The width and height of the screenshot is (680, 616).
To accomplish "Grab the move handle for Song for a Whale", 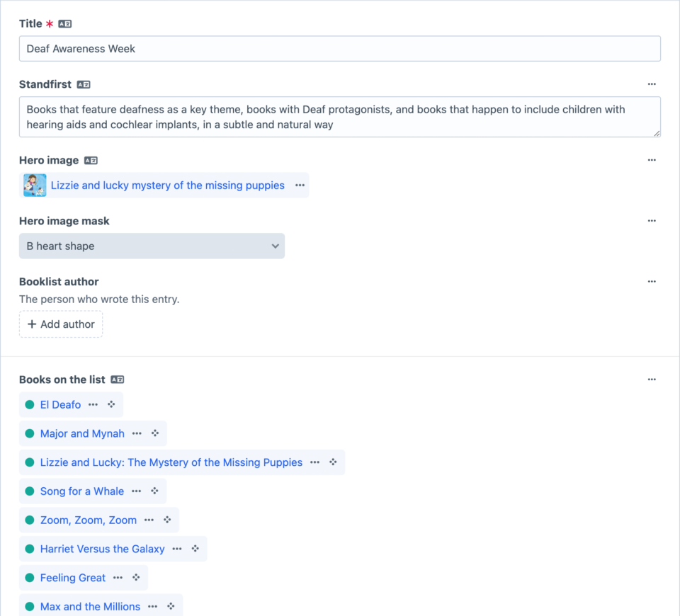I will click(x=155, y=491).
